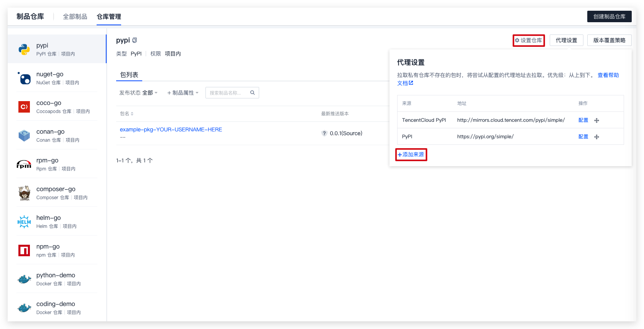Open the coding-demo Docker whale icon
The image size is (644, 329).
pyautogui.click(x=24, y=308)
